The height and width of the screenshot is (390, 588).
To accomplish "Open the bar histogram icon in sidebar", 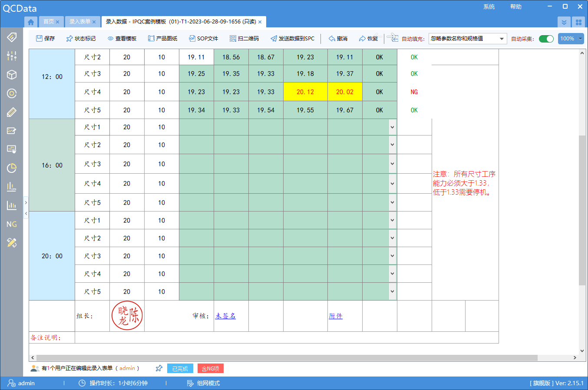I will pos(12,205).
